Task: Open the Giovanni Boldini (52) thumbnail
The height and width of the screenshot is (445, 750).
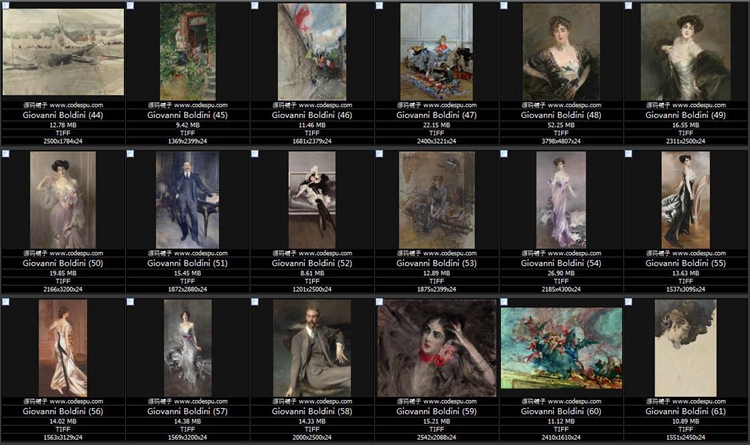Action: [x=312, y=200]
